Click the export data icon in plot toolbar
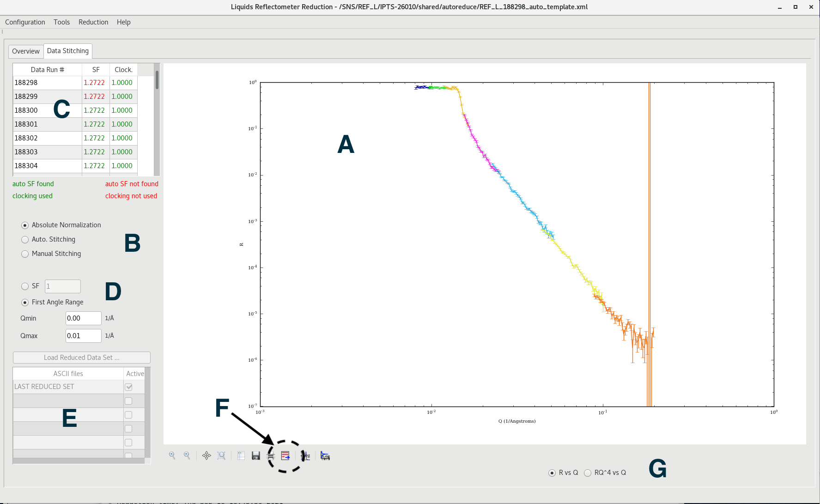 [x=285, y=456]
